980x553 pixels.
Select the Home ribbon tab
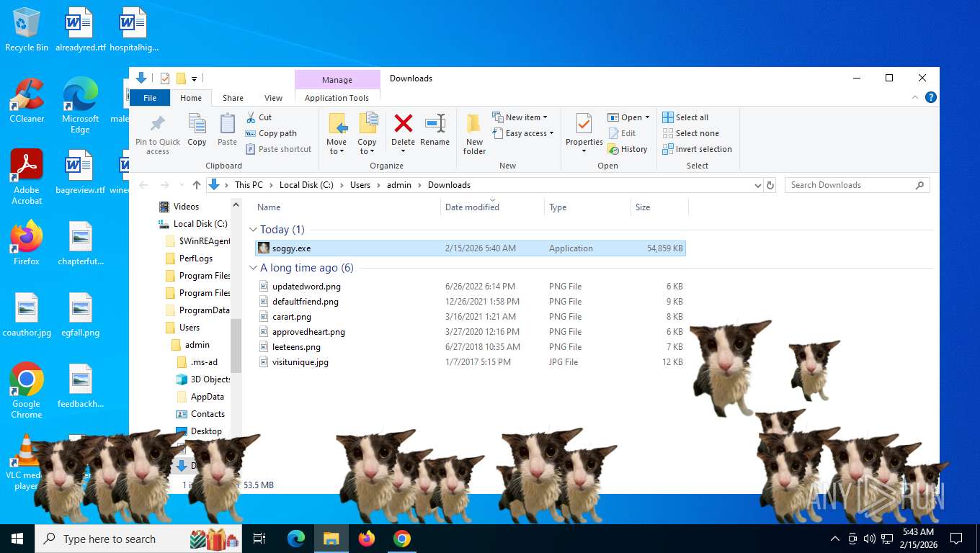[x=191, y=98]
